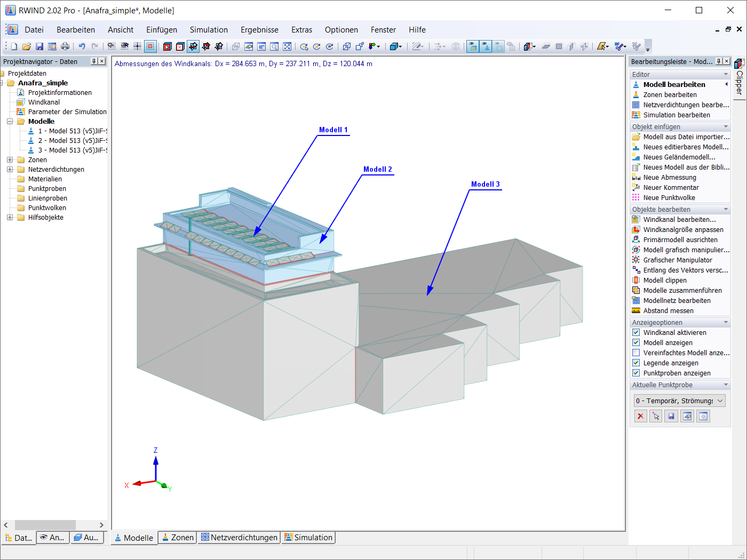Collapse the Objekte bearbeiten section
The image size is (747, 560).
tap(726, 209)
